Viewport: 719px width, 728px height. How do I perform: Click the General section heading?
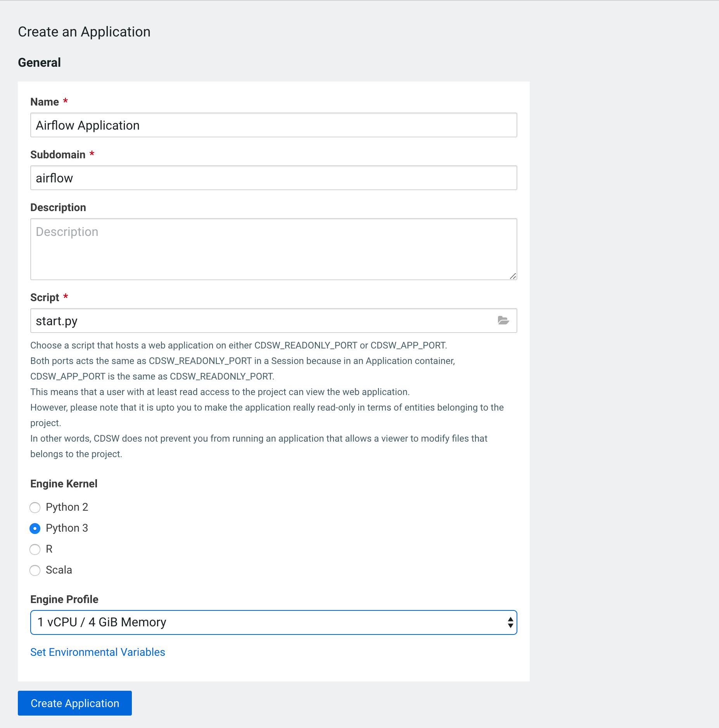(39, 62)
